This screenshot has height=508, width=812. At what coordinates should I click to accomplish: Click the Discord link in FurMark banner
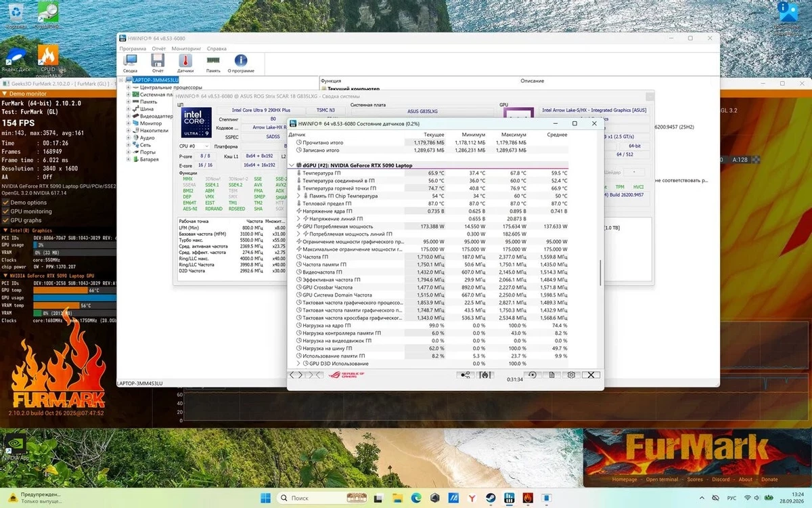(721, 480)
